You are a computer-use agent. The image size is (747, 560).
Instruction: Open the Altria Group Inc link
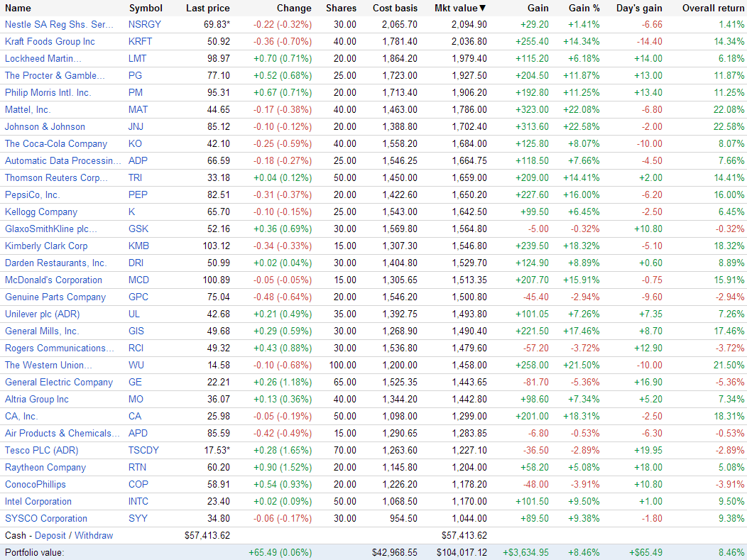tap(37, 400)
